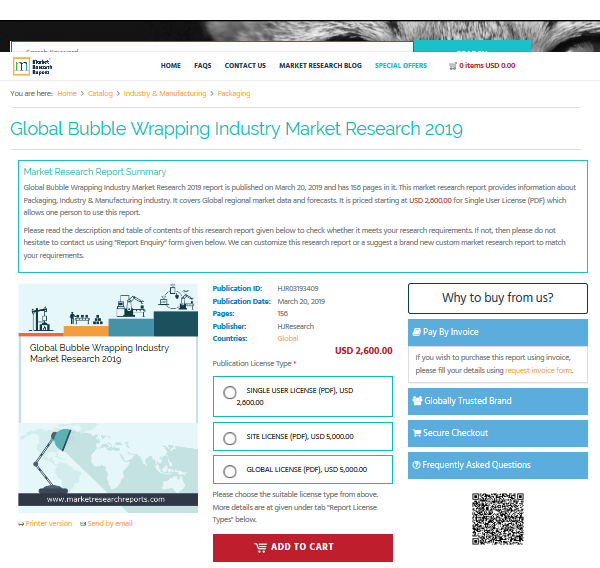
Task: Click the red USD 2,600.00 price
Action: [x=364, y=351]
